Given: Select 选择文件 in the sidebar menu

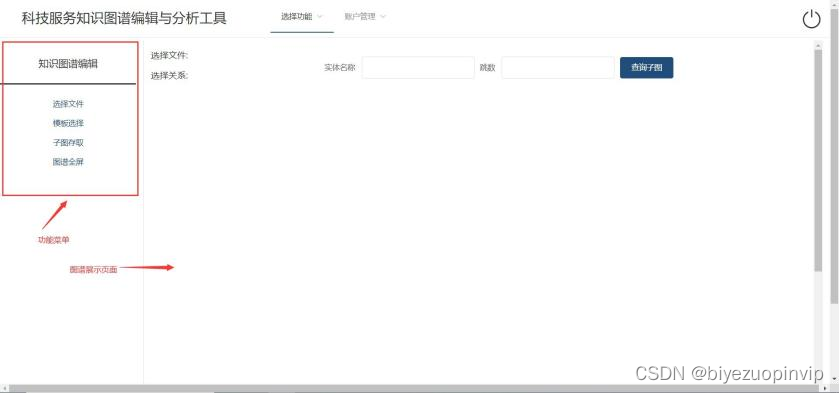Looking at the screenshot, I should pyautogui.click(x=68, y=104).
